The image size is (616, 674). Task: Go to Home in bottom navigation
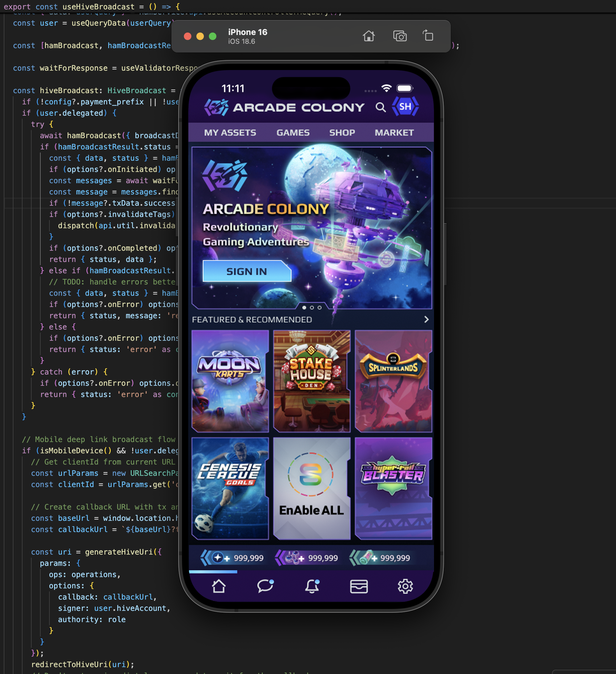coord(219,586)
